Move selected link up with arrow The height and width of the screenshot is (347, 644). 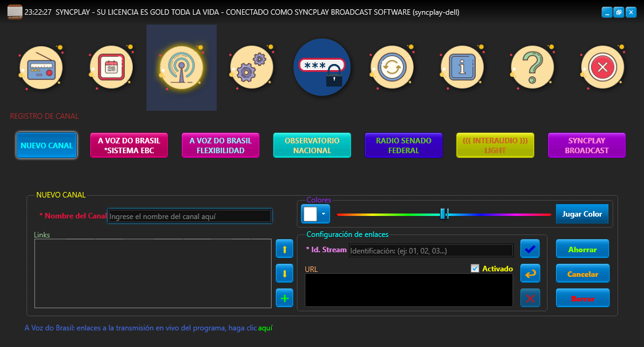(285, 249)
